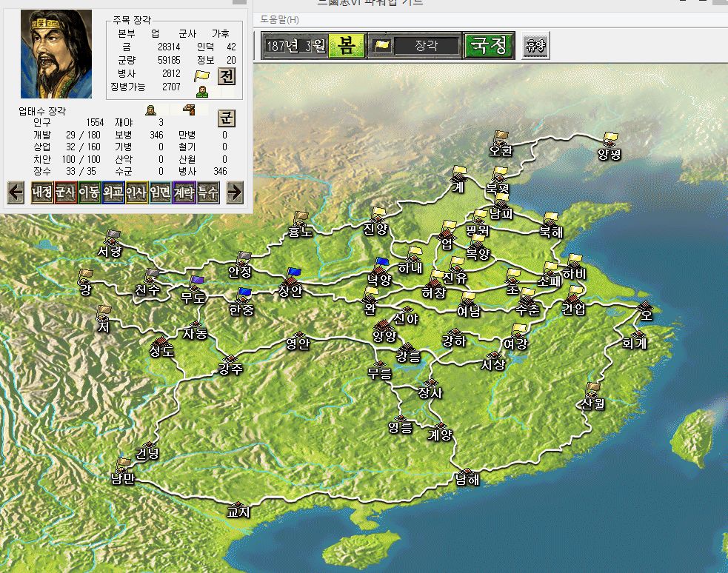
Task: Select the 이동 command button
Action: click(x=89, y=192)
